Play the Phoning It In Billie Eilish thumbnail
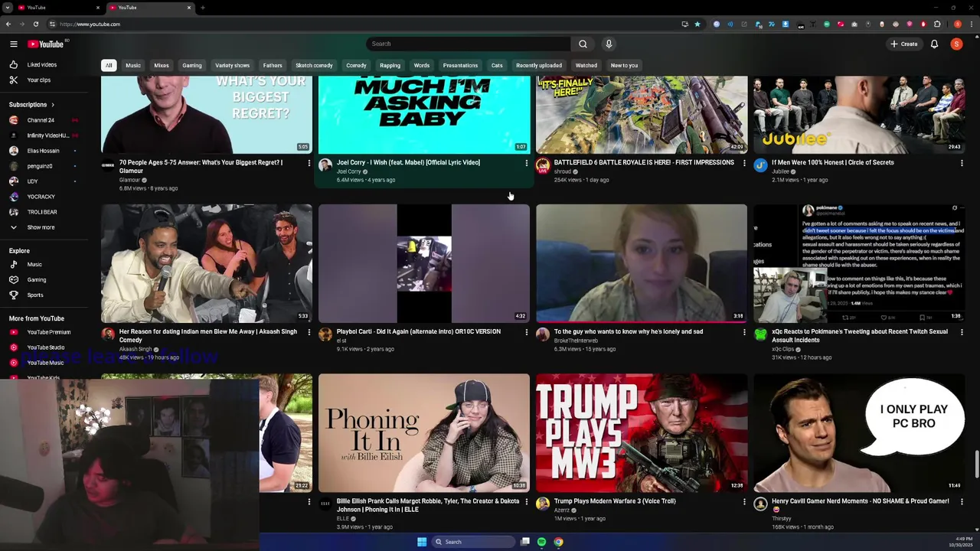This screenshot has height=551, width=980. pos(424,432)
